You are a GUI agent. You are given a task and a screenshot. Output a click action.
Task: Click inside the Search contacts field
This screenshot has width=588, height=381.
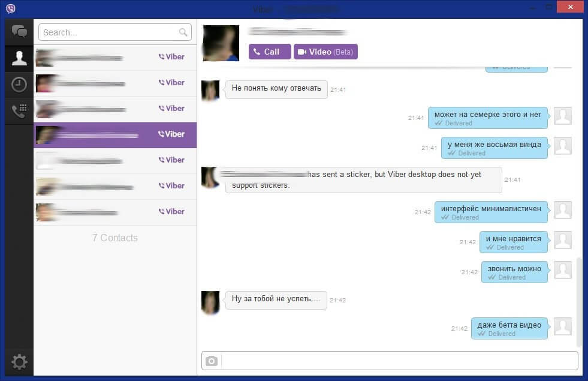(x=114, y=32)
